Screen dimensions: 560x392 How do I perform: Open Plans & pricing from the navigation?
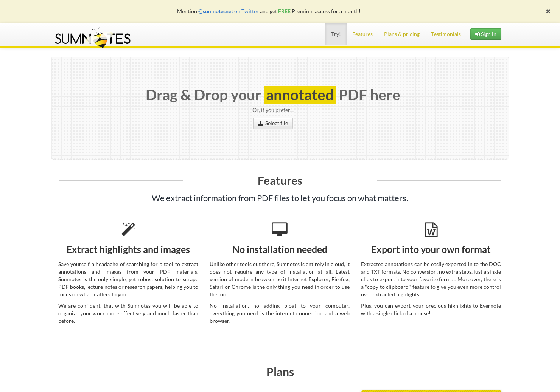[x=401, y=34]
